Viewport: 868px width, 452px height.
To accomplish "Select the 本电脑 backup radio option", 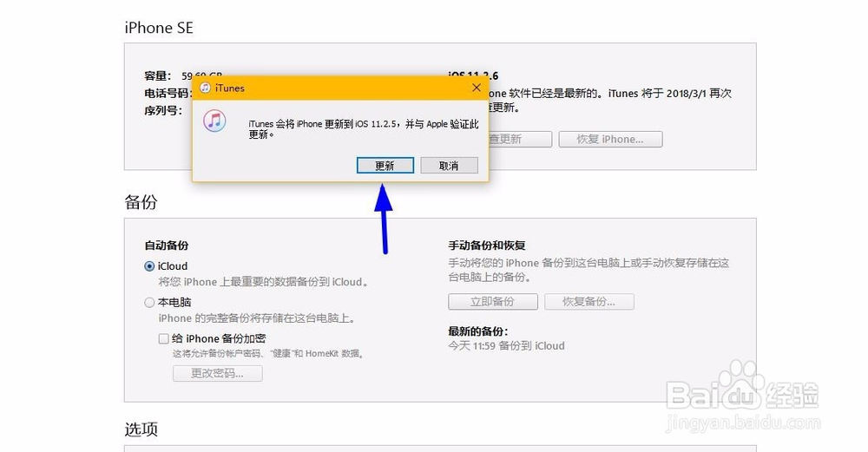I will [x=149, y=302].
